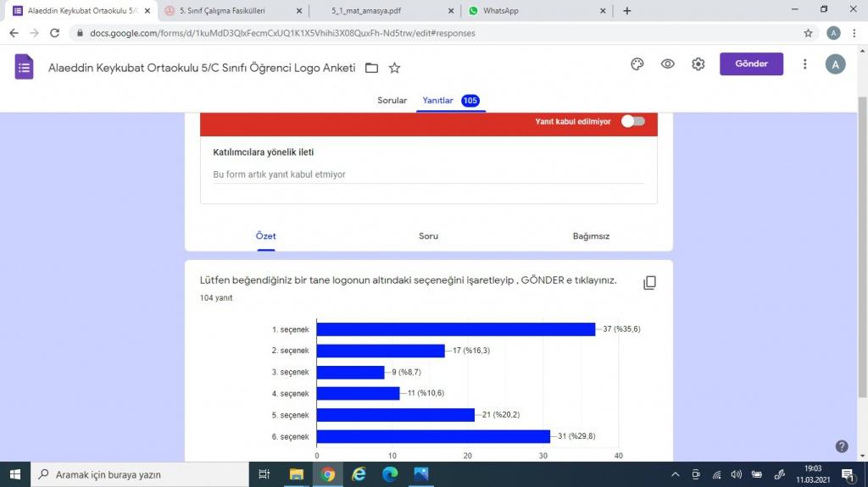Open form settings gear icon

click(698, 64)
